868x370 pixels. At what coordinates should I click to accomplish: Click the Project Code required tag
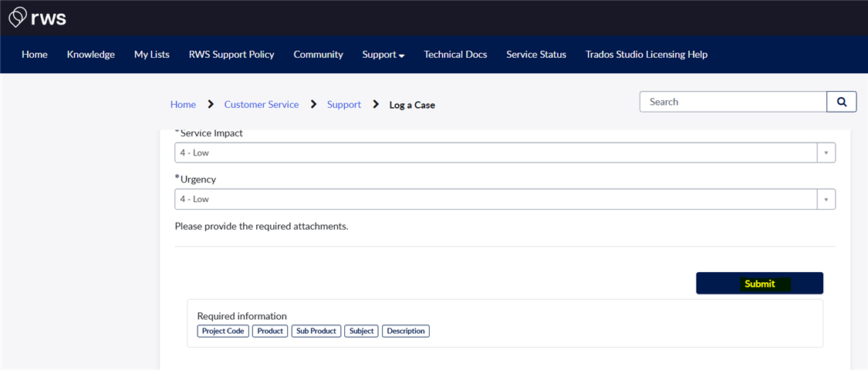(223, 331)
